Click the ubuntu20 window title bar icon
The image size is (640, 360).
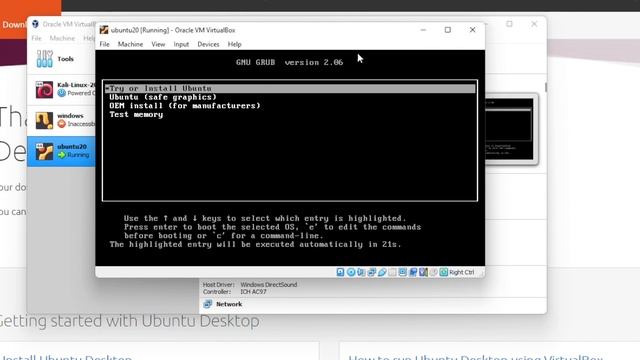[104, 30]
